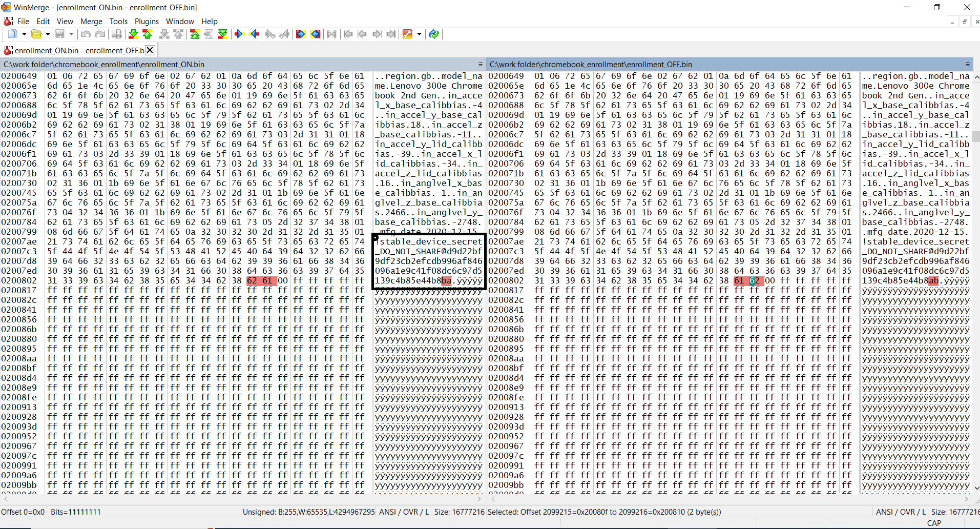980x529 pixels.
Task: Select offset 0200802 in the right pane
Action: pyautogui.click(x=506, y=281)
